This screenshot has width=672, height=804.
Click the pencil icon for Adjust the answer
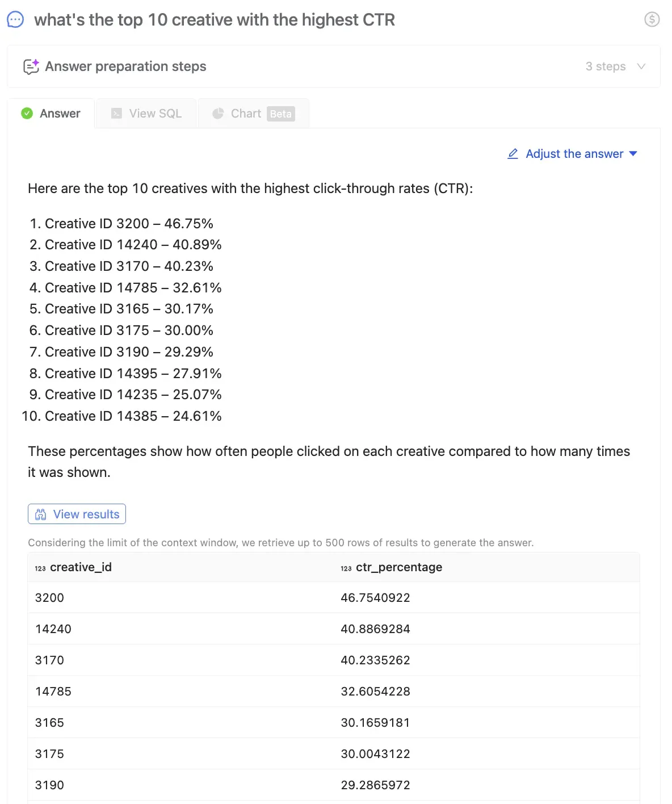[513, 154]
